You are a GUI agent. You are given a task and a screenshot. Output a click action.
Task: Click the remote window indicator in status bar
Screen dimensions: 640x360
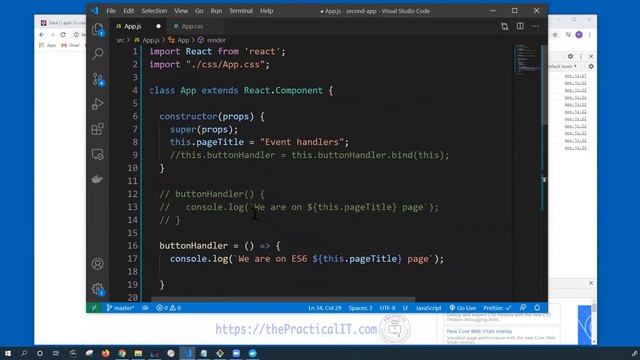click(94, 308)
